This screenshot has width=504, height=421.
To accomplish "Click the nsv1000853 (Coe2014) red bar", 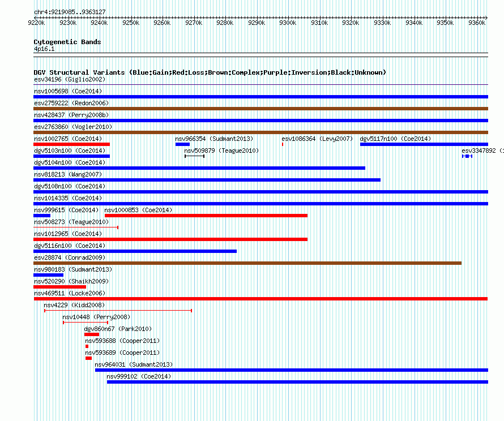I will coord(206,216).
